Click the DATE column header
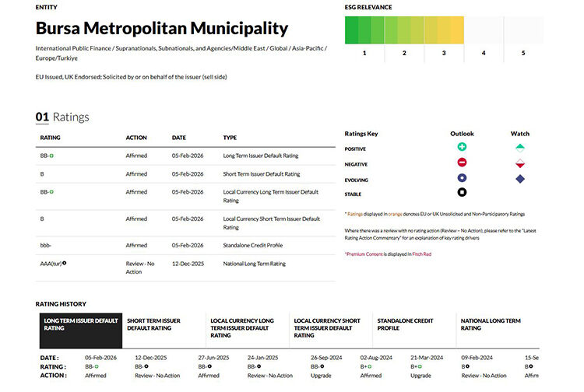 coord(179,138)
